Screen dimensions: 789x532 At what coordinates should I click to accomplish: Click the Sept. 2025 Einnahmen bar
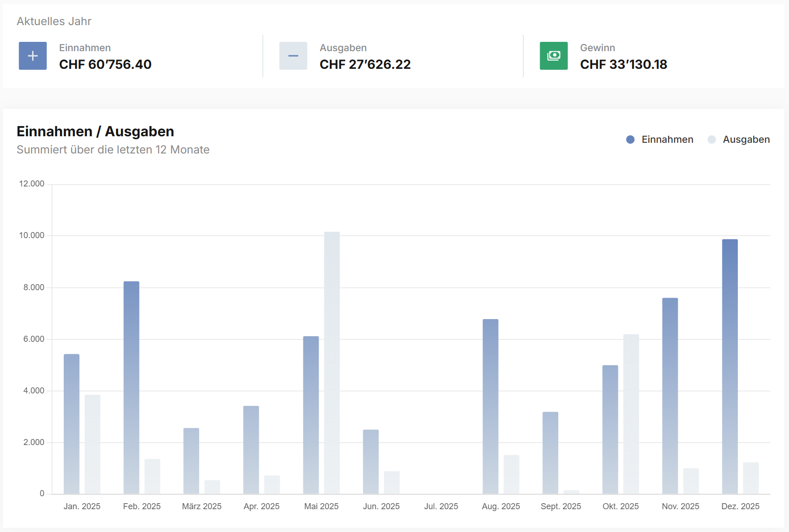tap(550, 452)
